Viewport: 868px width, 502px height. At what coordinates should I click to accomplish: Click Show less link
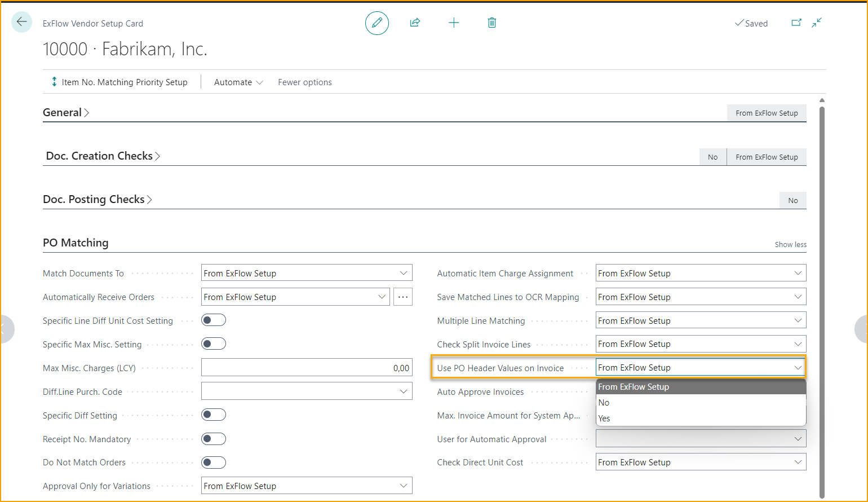coord(790,244)
